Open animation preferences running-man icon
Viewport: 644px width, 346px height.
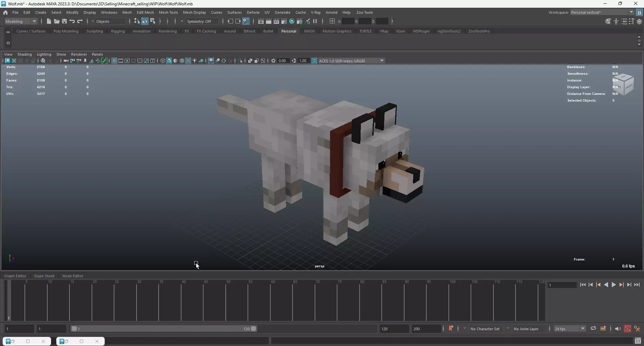point(637,329)
